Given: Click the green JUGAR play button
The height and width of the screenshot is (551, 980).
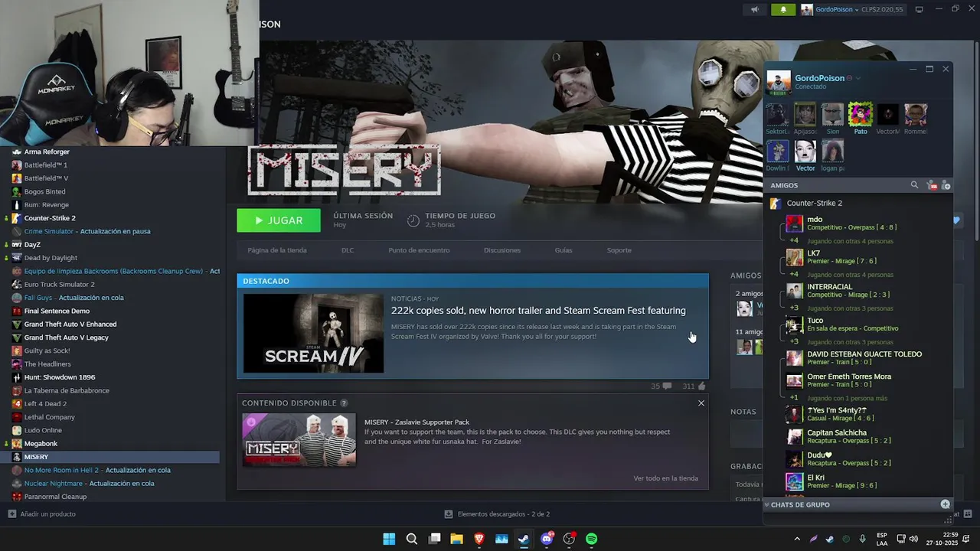Looking at the screenshot, I should (x=279, y=220).
